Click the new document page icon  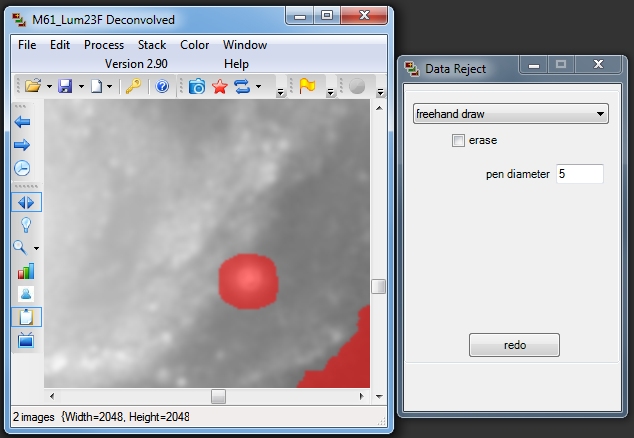(x=96, y=86)
